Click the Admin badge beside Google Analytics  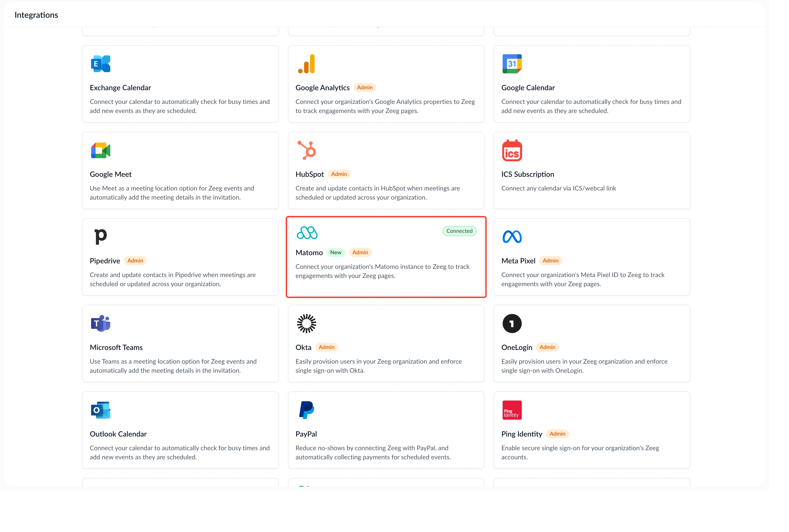tap(365, 87)
